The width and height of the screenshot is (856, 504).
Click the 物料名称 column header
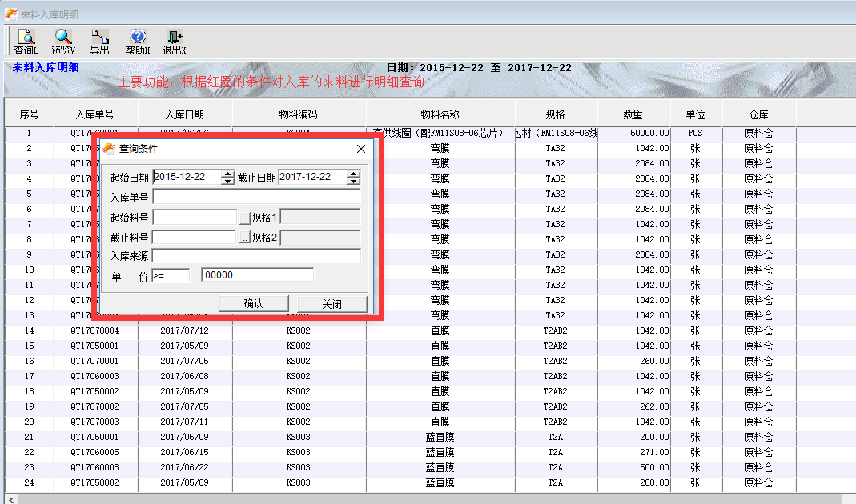440,114
